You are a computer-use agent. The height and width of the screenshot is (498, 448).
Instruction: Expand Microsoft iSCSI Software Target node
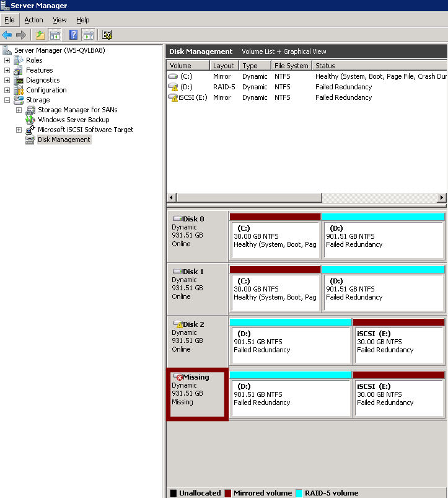(19, 130)
